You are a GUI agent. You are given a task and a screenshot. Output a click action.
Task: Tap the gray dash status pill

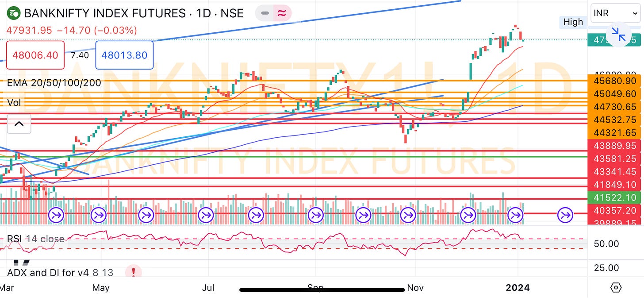(265, 13)
